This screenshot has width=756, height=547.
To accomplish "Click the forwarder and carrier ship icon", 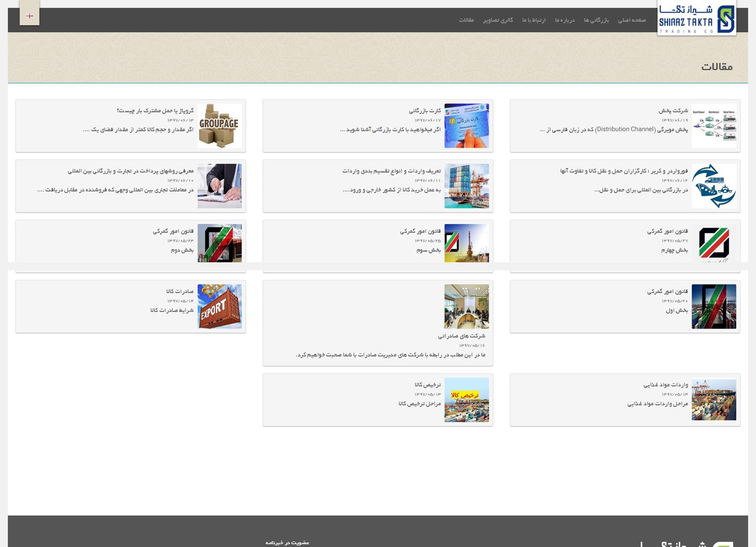I will pyautogui.click(x=714, y=186).
